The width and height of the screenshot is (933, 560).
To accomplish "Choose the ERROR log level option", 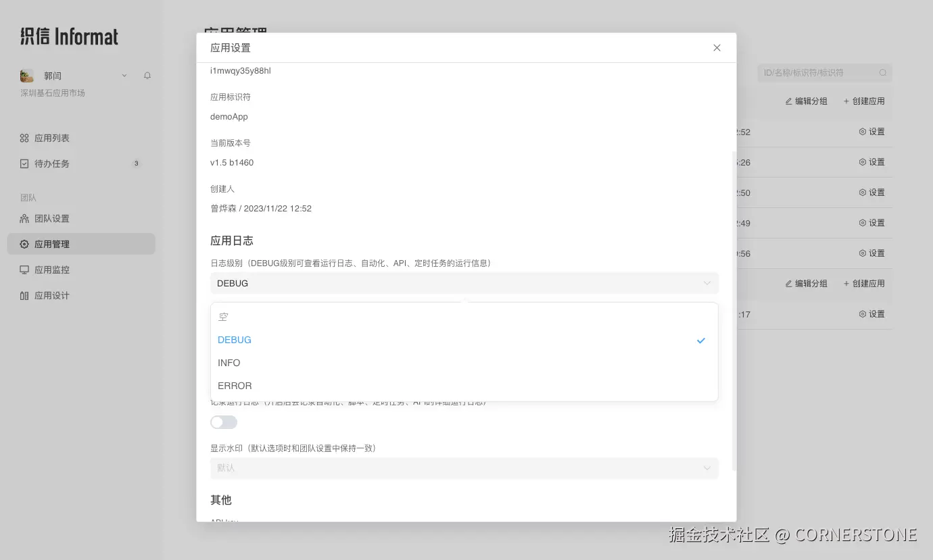I will coord(464,386).
